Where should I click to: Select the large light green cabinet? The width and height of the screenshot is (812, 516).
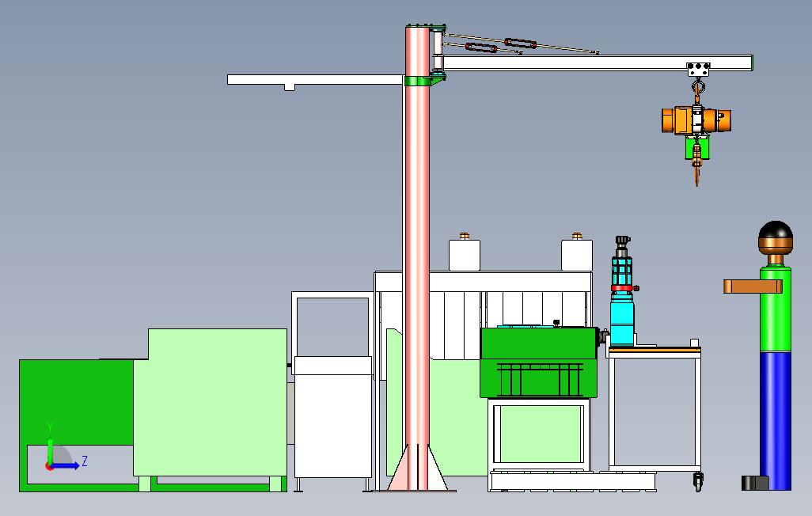(x=211, y=403)
